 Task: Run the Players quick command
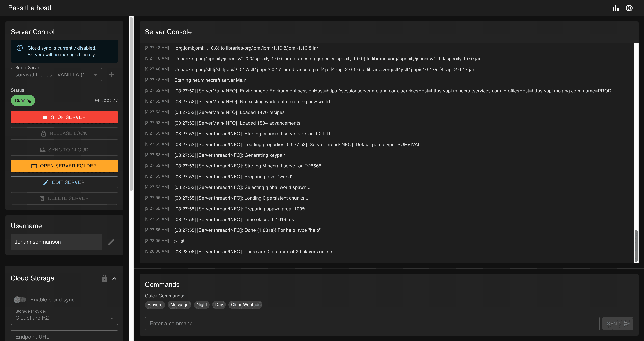coord(155,304)
